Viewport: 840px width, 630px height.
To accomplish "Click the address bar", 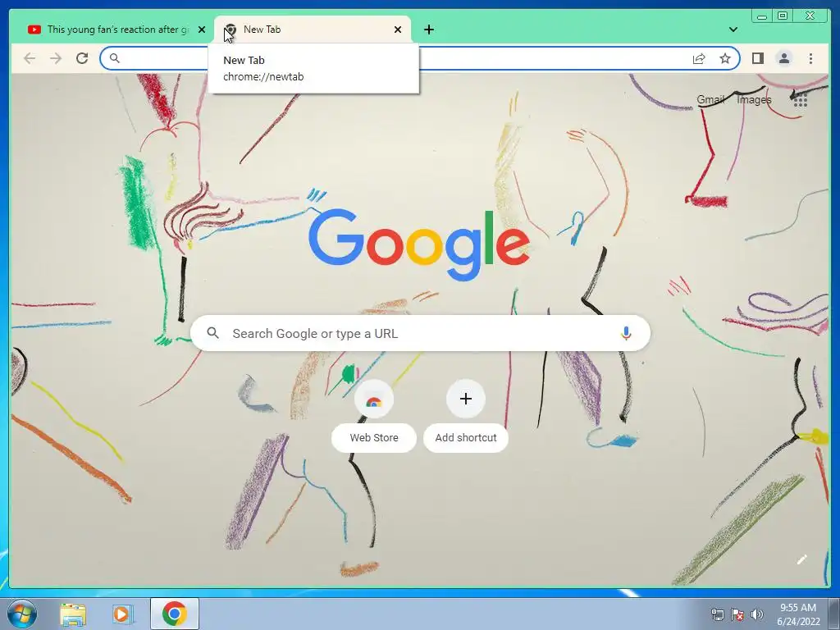I will pyautogui.click(x=419, y=58).
